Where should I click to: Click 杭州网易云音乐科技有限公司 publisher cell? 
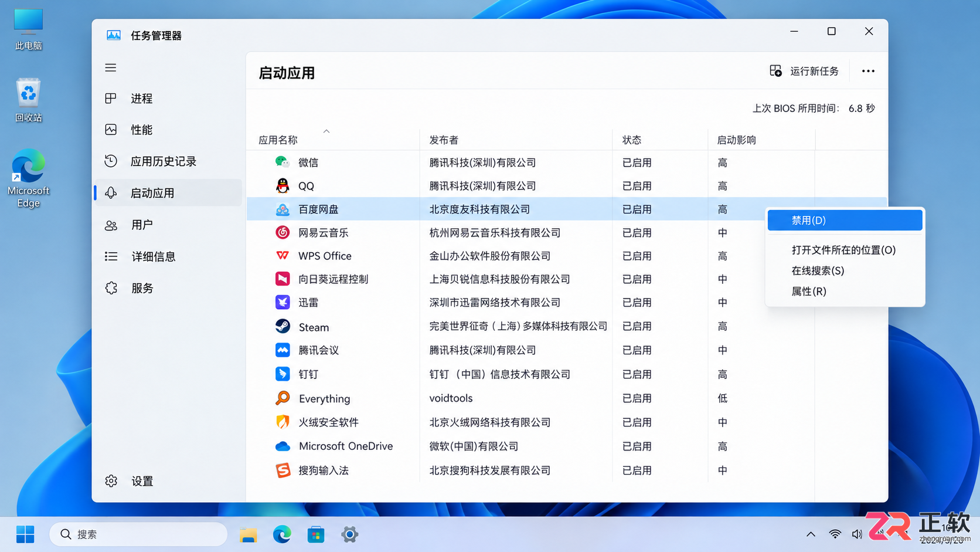[x=495, y=233]
